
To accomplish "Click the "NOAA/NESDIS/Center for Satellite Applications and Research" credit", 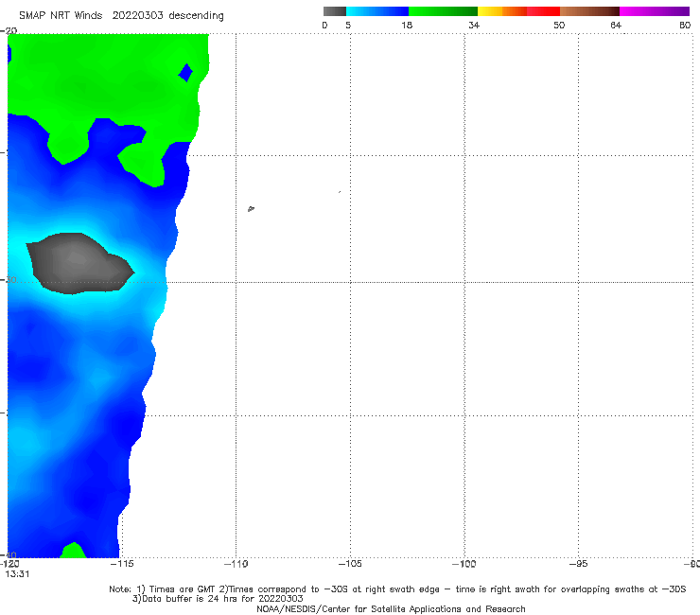I will pos(391,608).
